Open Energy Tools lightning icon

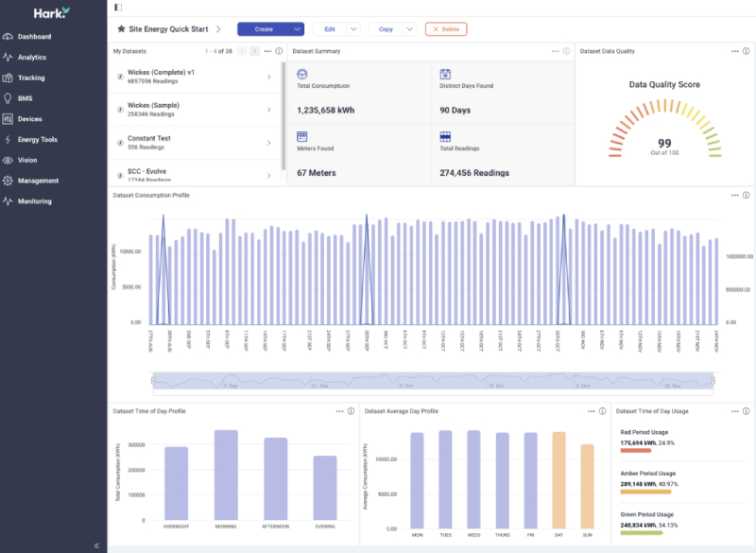point(9,140)
